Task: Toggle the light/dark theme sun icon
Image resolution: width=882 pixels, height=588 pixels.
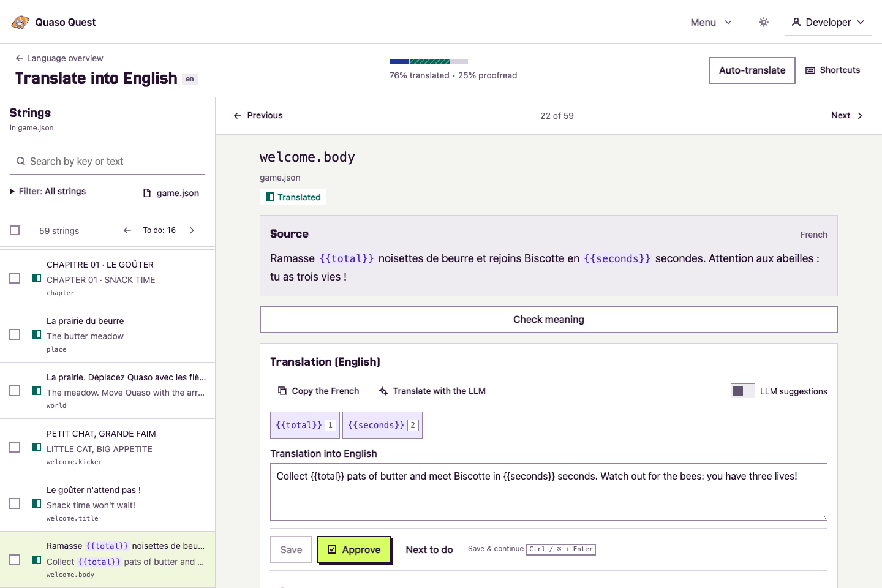Action: (x=764, y=22)
